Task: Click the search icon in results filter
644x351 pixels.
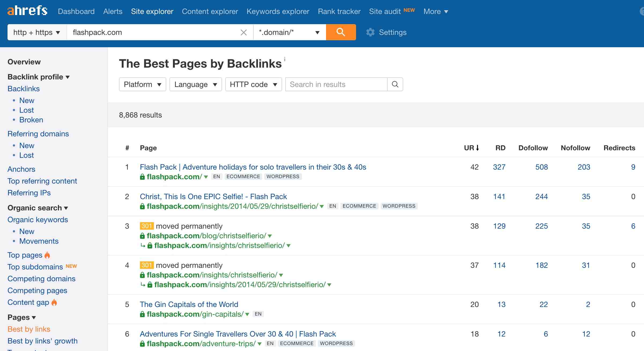Action: (x=395, y=84)
